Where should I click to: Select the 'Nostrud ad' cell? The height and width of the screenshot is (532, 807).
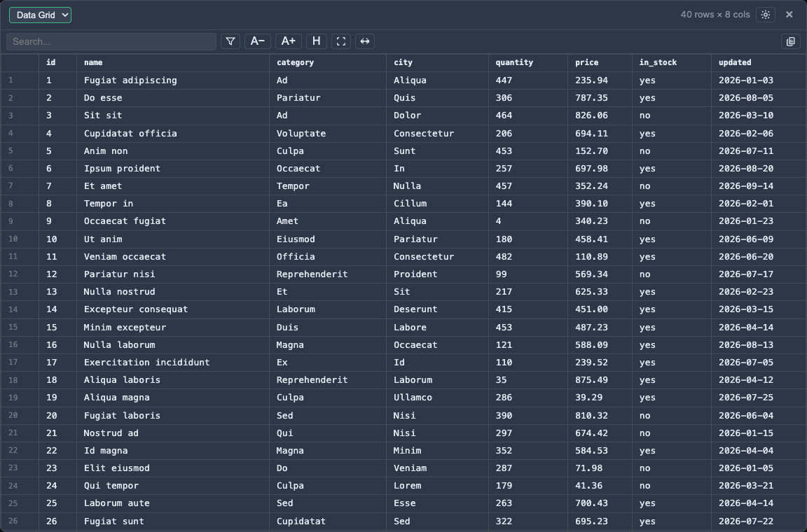(x=173, y=433)
